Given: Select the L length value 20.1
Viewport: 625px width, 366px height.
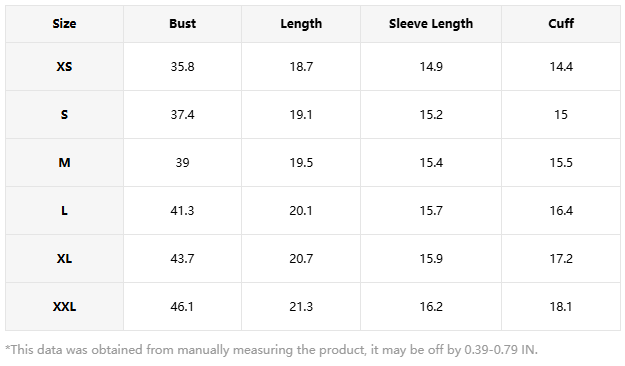Looking at the screenshot, I should click(x=301, y=211).
